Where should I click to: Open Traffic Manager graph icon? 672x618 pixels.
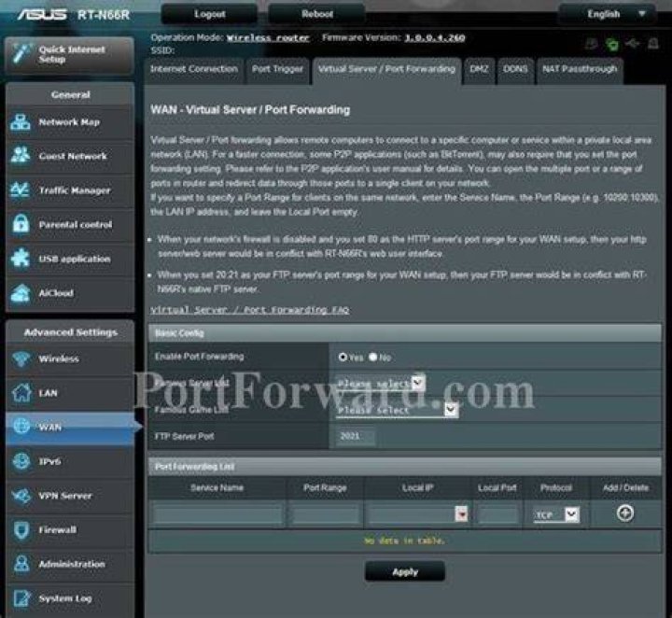21,190
